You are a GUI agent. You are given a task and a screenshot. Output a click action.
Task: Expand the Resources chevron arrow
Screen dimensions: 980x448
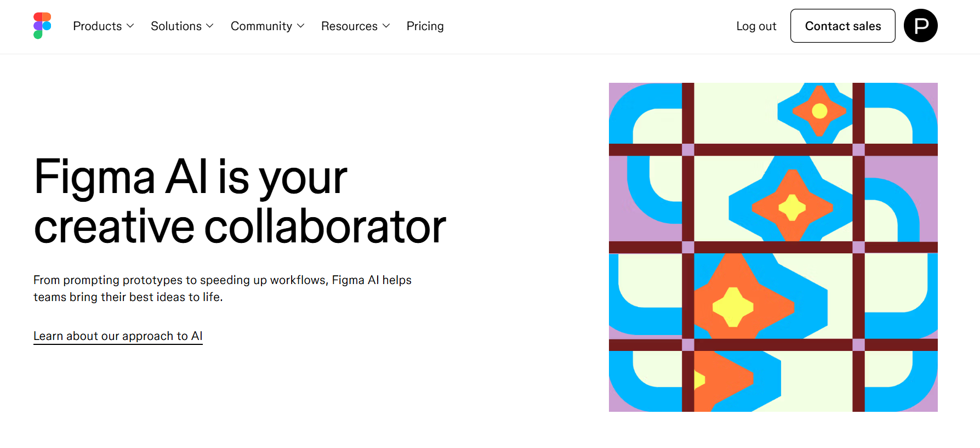(x=386, y=26)
